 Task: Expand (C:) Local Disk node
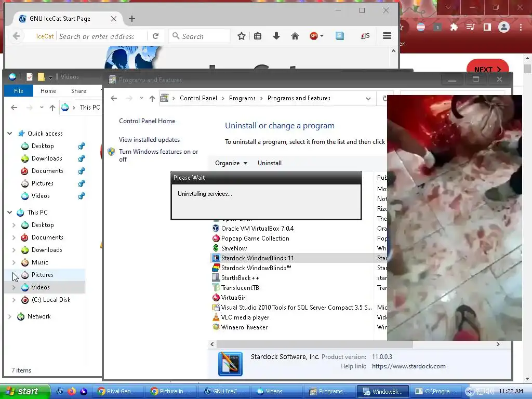[14, 300]
